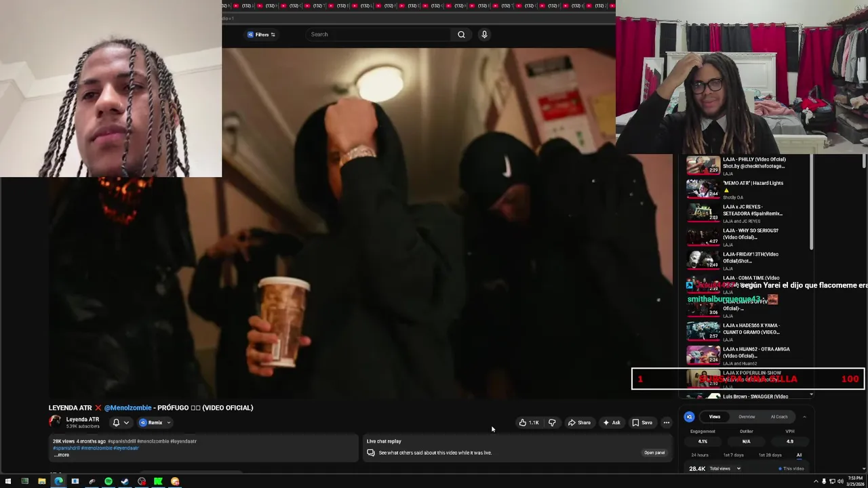Switch to the Views tab

715,417
